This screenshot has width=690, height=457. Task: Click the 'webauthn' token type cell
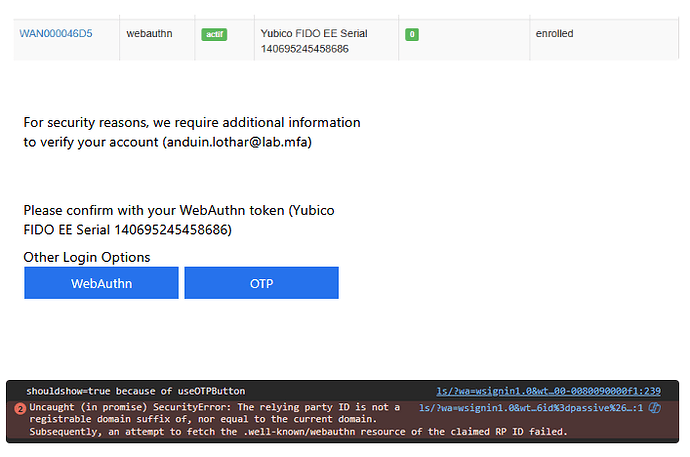(x=150, y=34)
